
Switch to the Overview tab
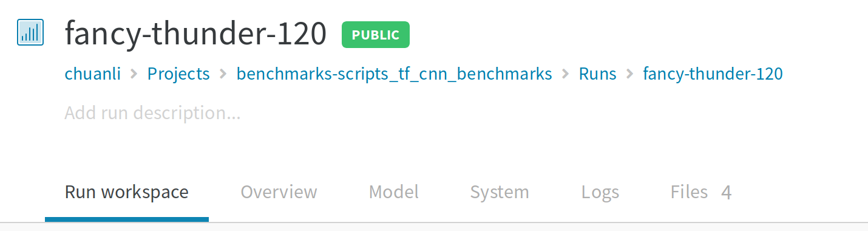tap(279, 192)
